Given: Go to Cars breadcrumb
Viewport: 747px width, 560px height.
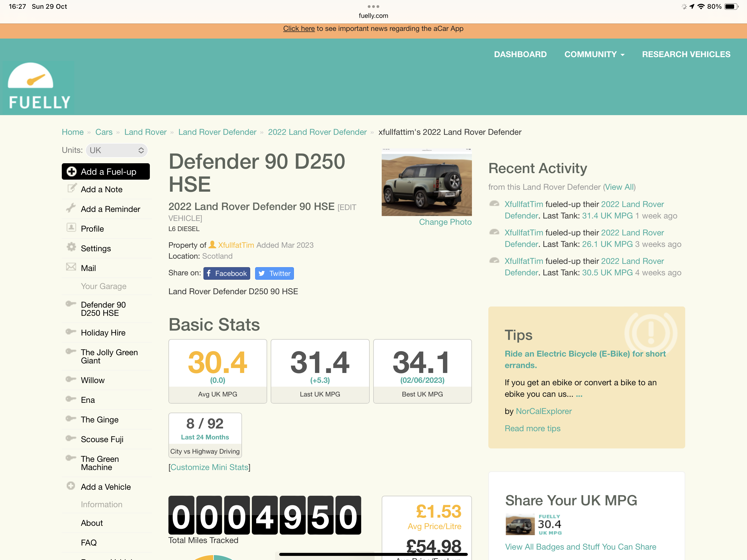Looking at the screenshot, I should coord(104,132).
